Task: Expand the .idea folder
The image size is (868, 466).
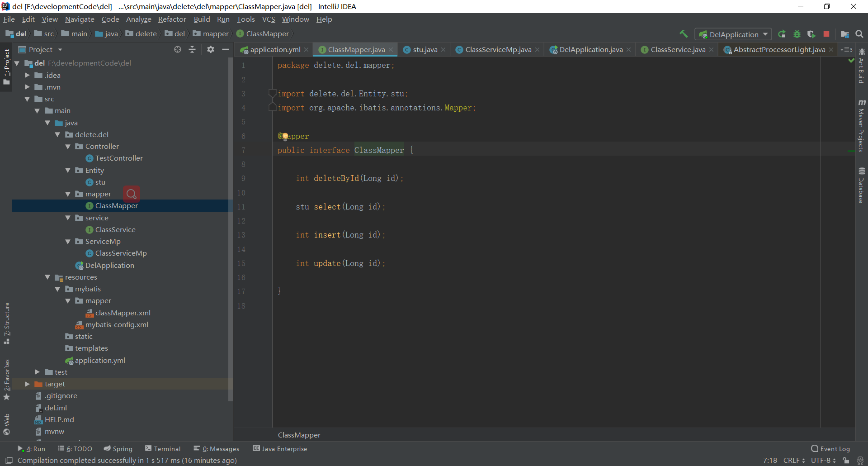Action: (x=27, y=75)
